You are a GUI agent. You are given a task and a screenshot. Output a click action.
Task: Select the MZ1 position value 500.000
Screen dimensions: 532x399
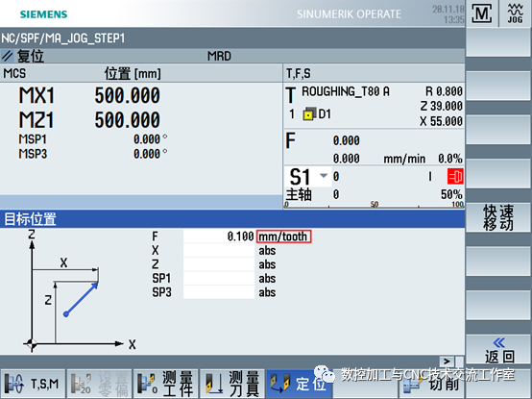click(x=127, y=120)
